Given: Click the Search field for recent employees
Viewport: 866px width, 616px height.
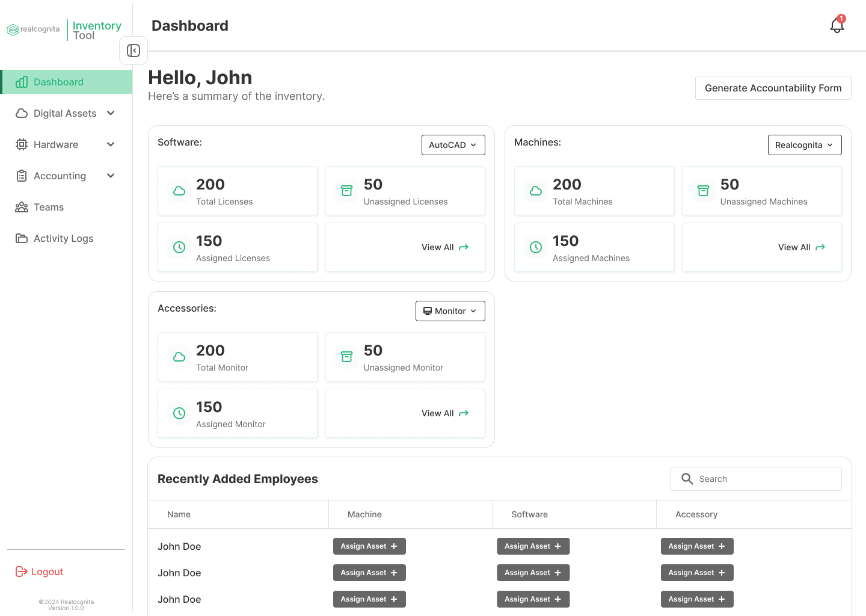Looking at the screenshot, I should 764,479.
